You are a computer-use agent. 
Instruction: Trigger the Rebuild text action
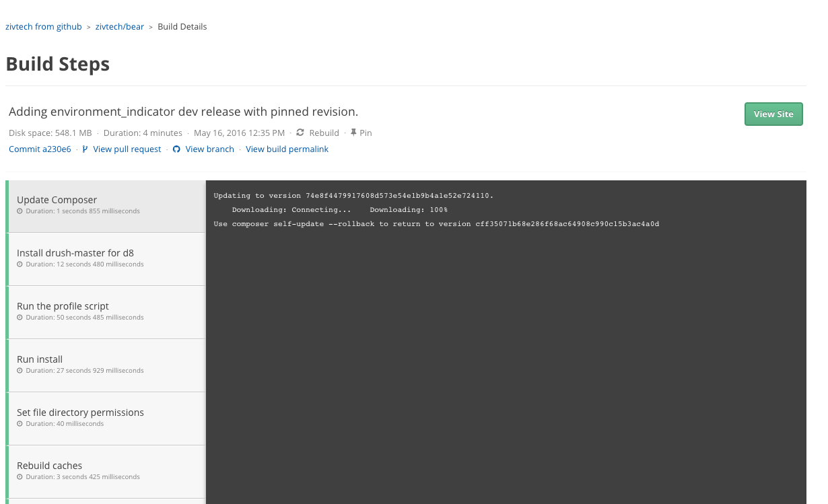pyautogui.click(x=324, y=133)
